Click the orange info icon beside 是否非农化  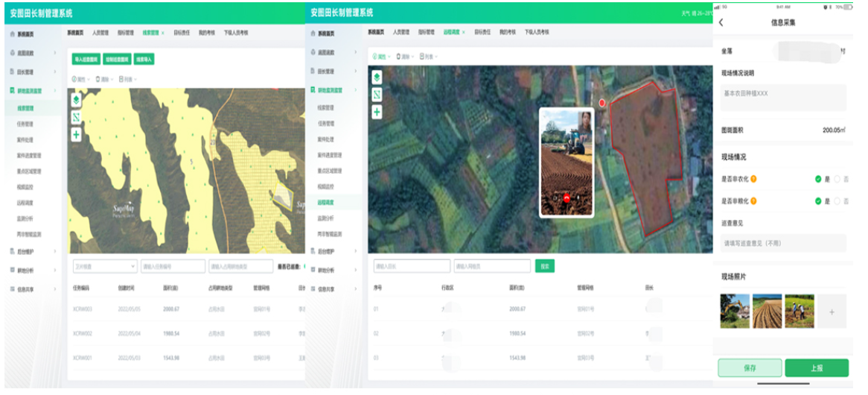click(754, 179)
